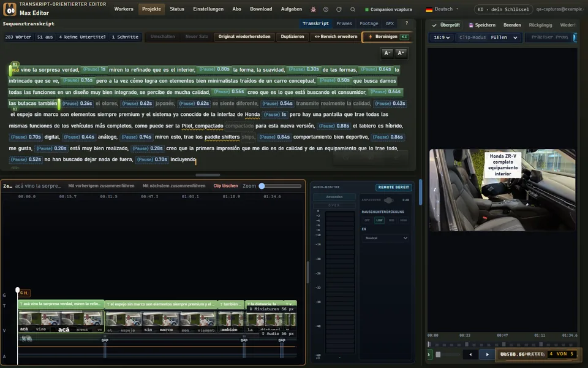Switch to the Footage tab
This screenshot has height=368, width=588.
[x=369, y=23]
